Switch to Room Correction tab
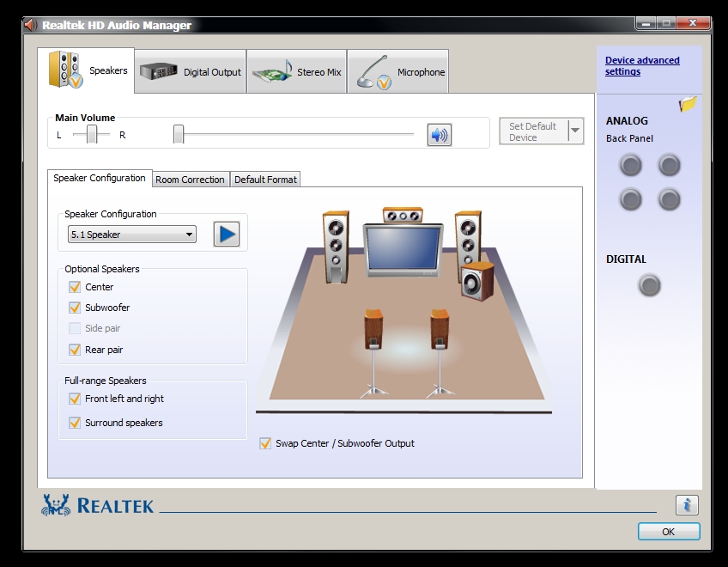This screenshot has height=567, width=728. pos(190,180)
